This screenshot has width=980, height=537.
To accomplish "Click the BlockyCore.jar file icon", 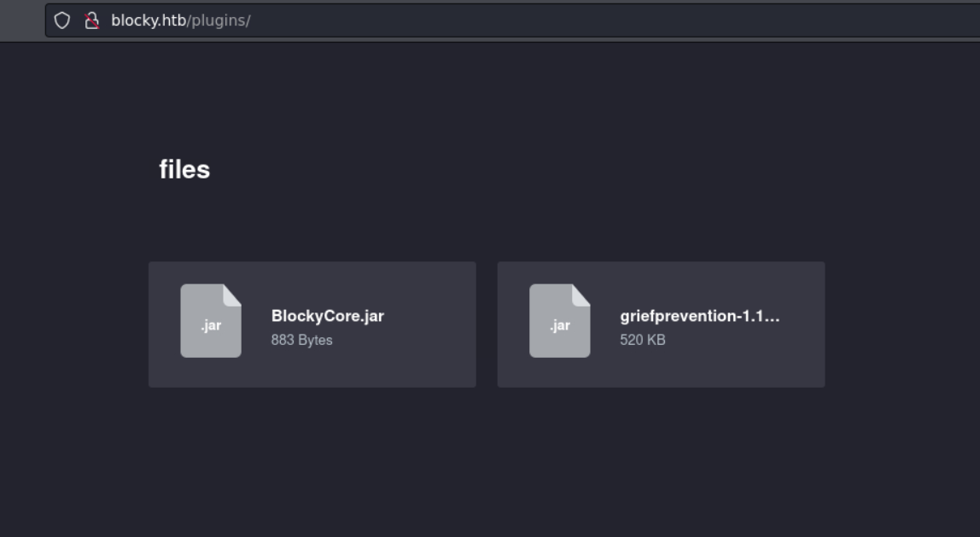I will (211, 321).
